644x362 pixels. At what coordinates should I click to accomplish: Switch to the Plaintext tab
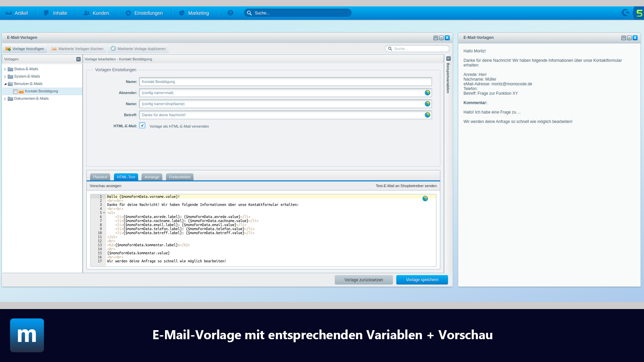click(100, 177)
